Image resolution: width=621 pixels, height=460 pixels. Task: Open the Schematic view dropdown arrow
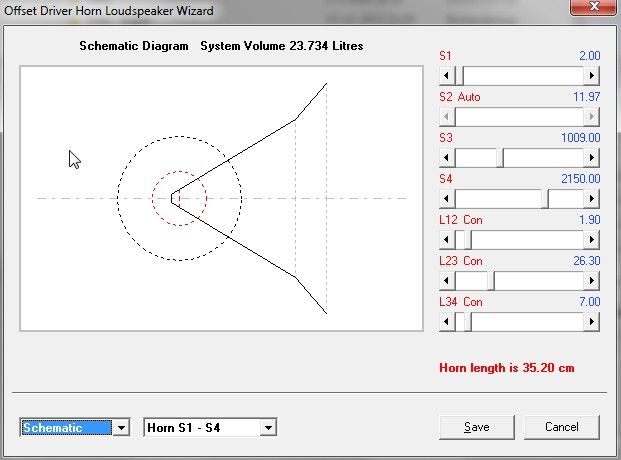click(122, 428)
